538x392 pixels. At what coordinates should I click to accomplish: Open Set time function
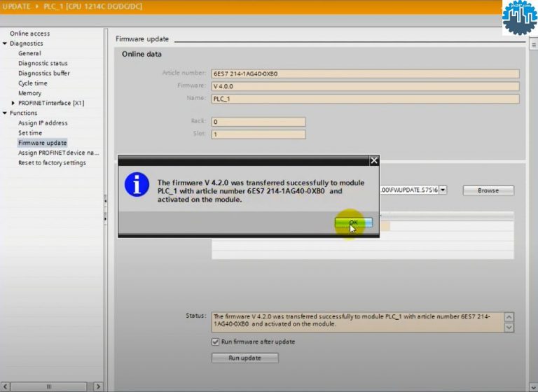[x=30, y=133]
